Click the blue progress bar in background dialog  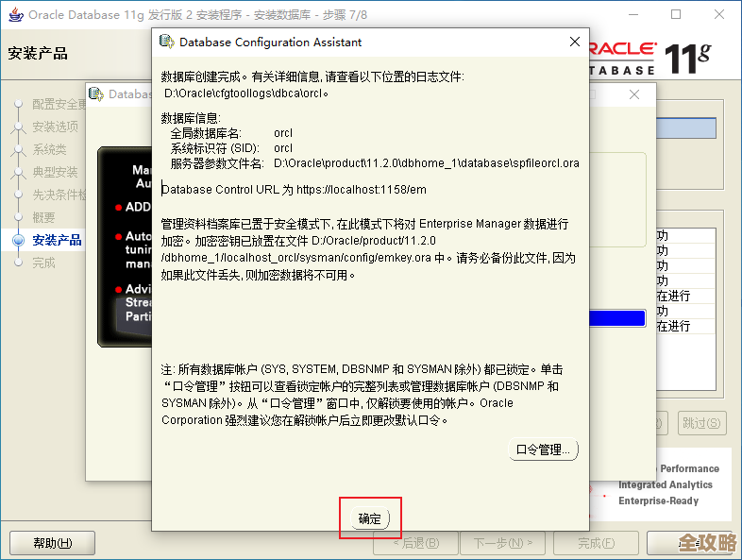(617, 318)
